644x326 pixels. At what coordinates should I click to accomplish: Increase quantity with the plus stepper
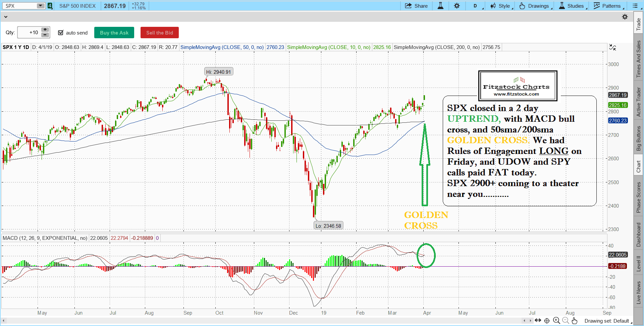45,30
